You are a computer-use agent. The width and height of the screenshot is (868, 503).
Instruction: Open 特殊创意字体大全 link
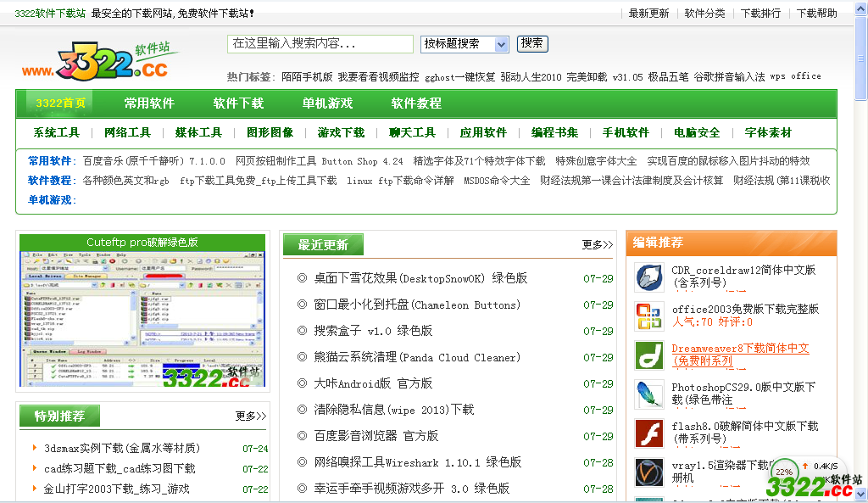596,161
